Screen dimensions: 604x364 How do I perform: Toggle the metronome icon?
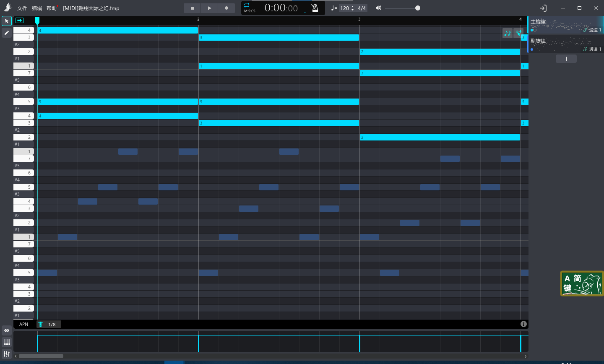pos(315,8)
